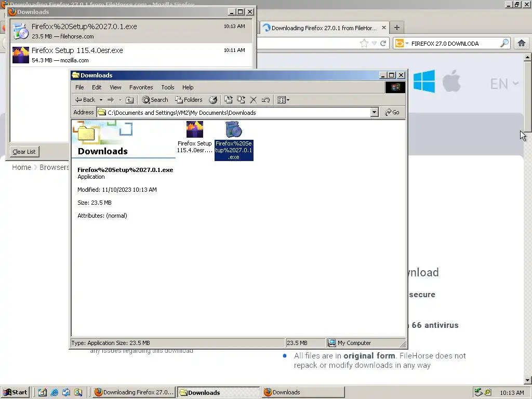532x399 pixels.
Task: Open the File menu in Downloads explorer
Action: tap(79, 87)
